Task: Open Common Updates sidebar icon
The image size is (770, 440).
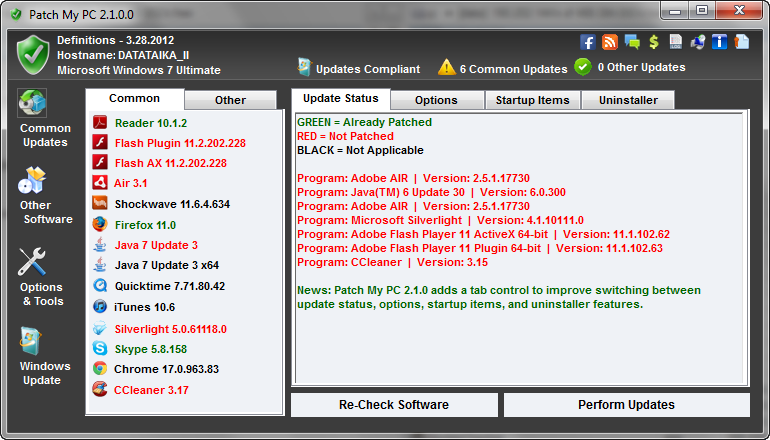Action: 32,103
